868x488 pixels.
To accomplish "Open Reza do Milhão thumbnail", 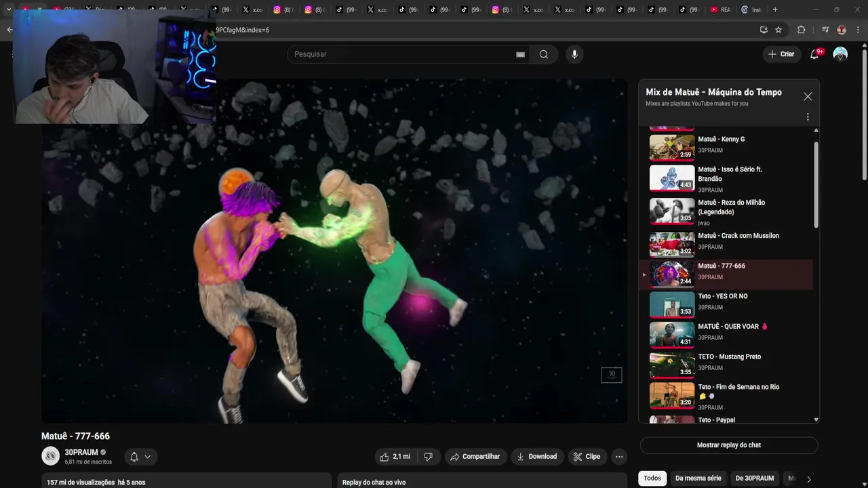I will pos(672,211).
